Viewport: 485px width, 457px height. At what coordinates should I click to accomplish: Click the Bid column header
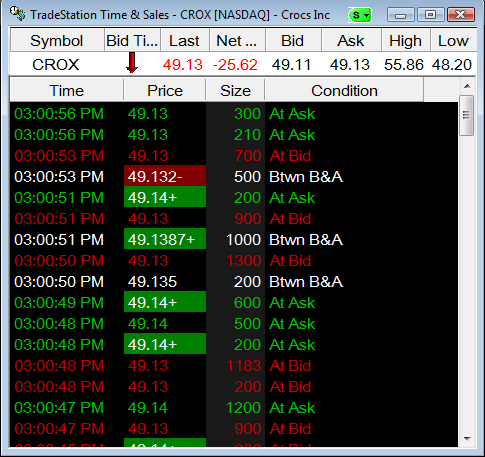[x=293, y=41]
